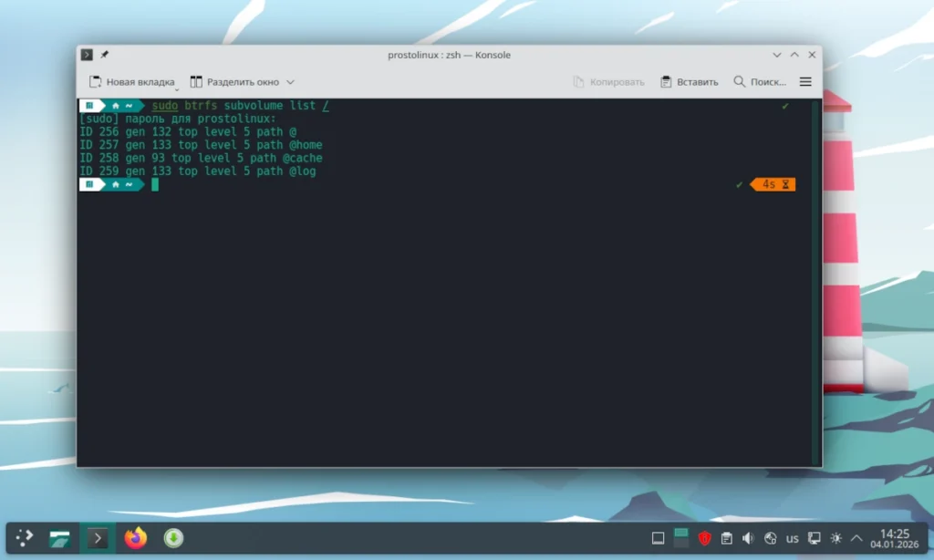Switch desktops with the virtual desktop pager
This screenshot has width=934, height=560.
click(680, 538)
